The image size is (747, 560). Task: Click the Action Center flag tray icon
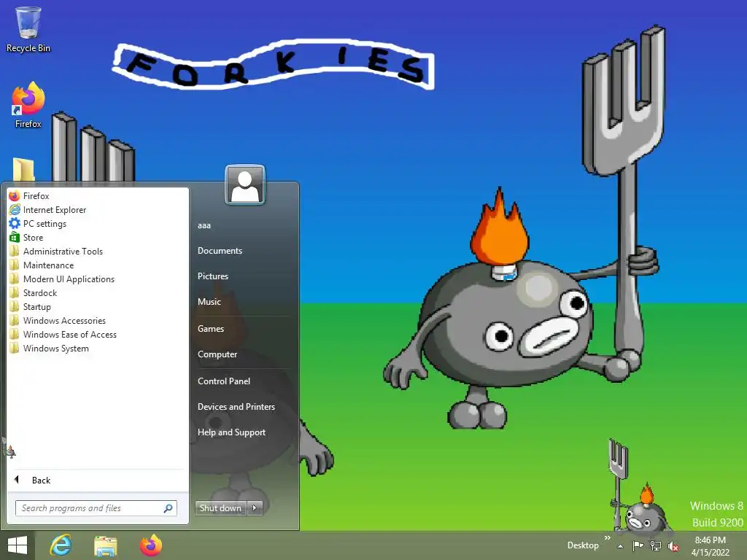click(x=638, y=545)
